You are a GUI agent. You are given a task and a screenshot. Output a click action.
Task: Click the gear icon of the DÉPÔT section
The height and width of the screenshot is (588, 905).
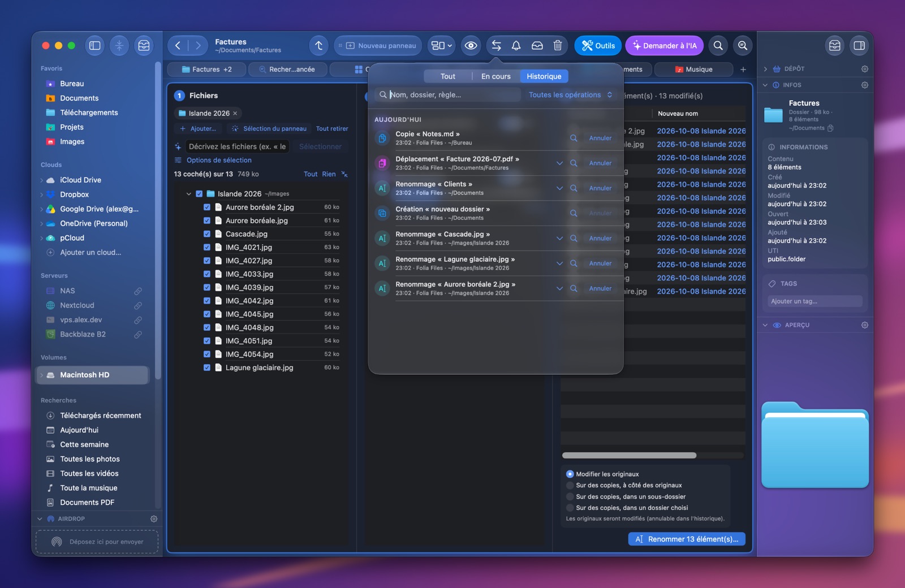click(865, 69)
